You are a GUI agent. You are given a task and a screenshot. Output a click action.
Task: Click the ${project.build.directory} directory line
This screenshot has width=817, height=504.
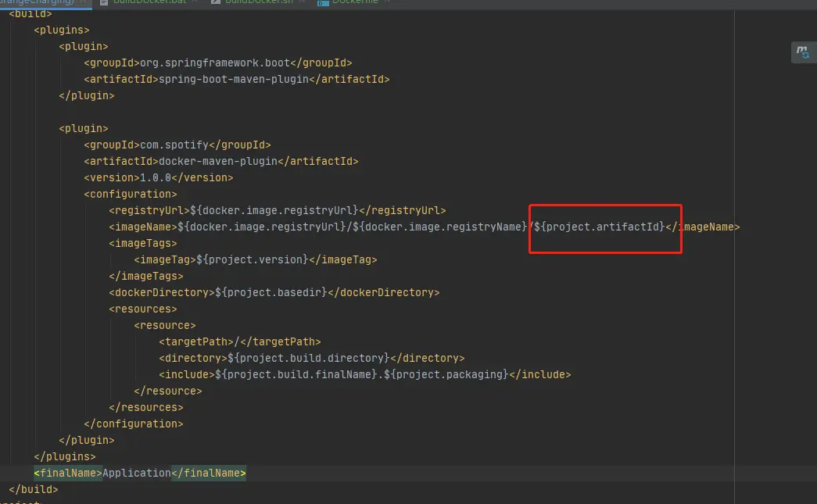[312, 358]
